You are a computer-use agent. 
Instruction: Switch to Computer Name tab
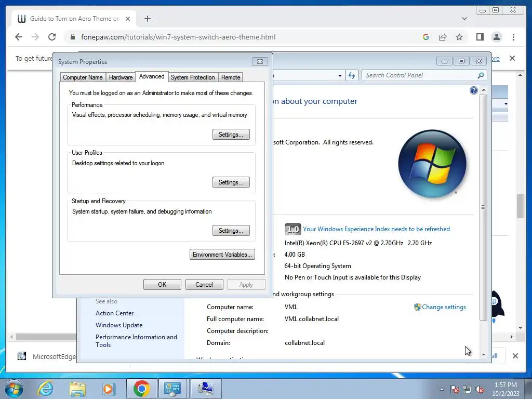(83, 77)
